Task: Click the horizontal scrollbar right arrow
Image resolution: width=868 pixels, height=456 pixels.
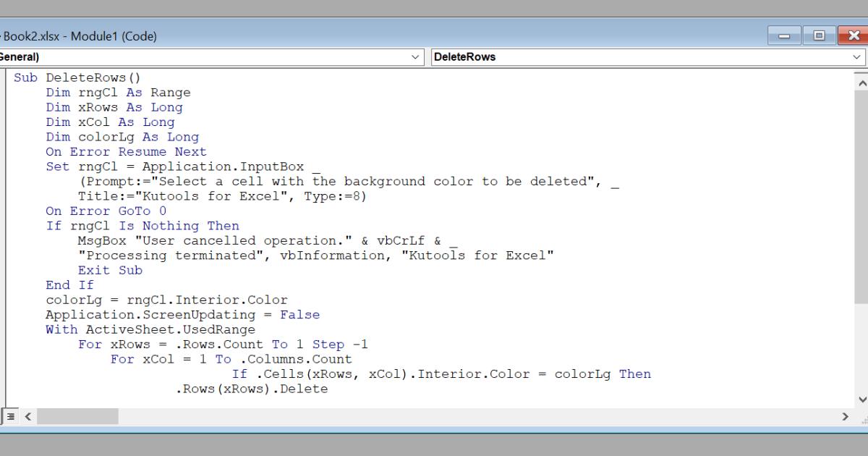Action: [845, 417]
